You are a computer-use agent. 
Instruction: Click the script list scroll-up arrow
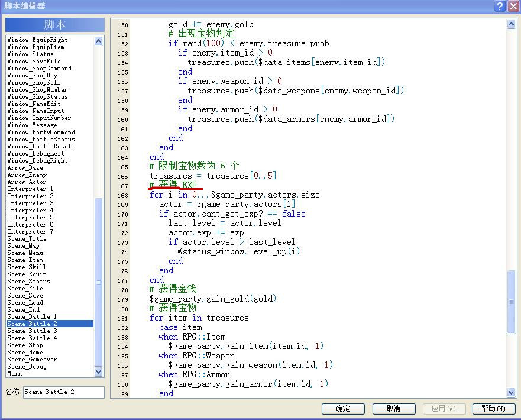pyautogui.click(x=99, y=41)
